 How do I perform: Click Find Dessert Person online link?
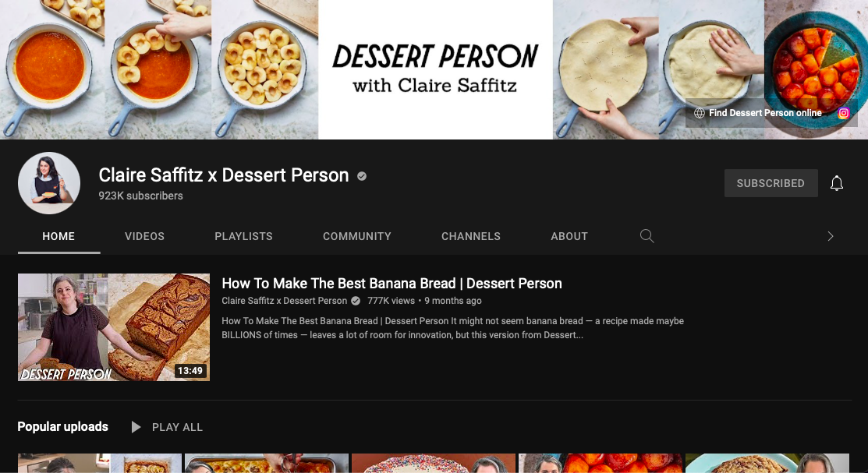click(765, 113)
